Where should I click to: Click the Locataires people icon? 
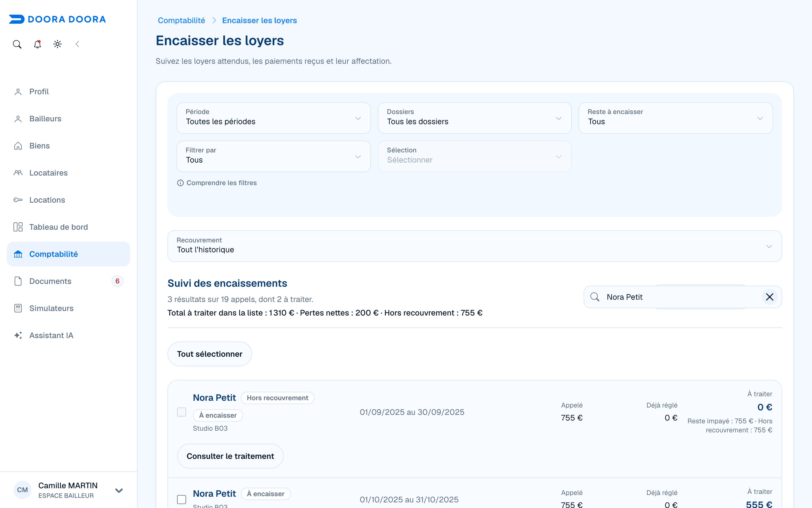pos(18,173)
